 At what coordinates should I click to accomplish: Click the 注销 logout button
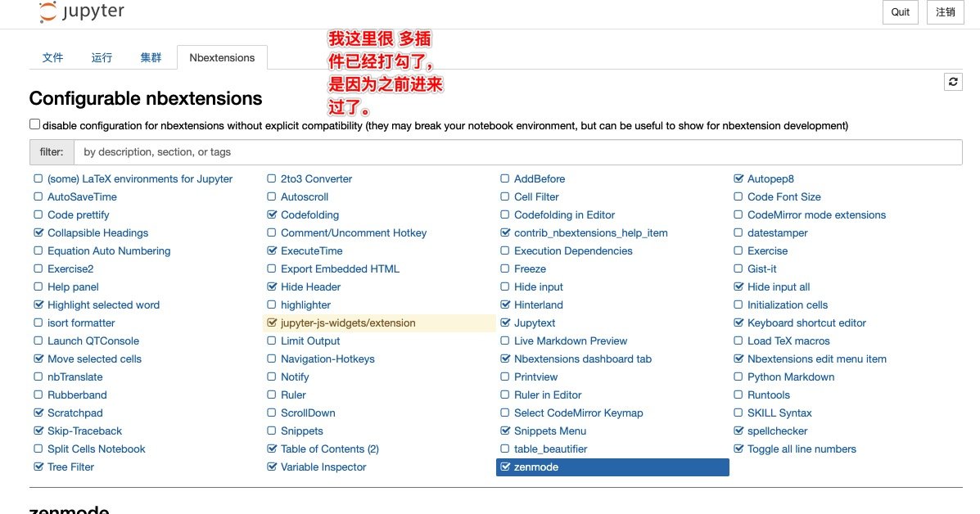tap(945, 11)
